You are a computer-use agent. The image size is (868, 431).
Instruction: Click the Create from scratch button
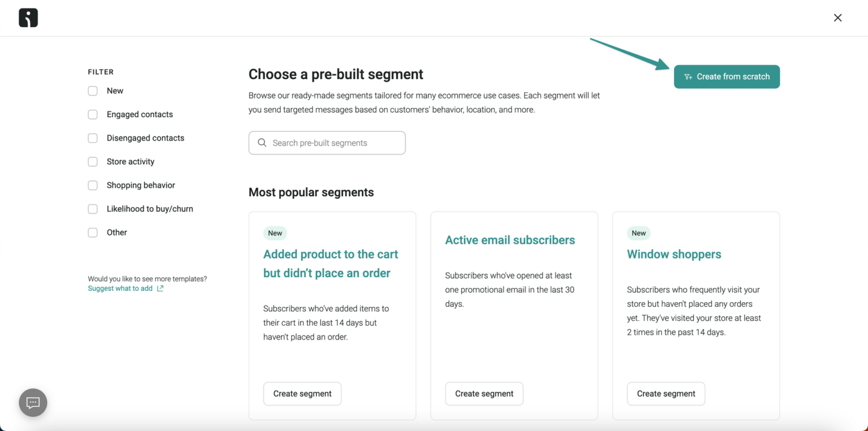(727, 76)
